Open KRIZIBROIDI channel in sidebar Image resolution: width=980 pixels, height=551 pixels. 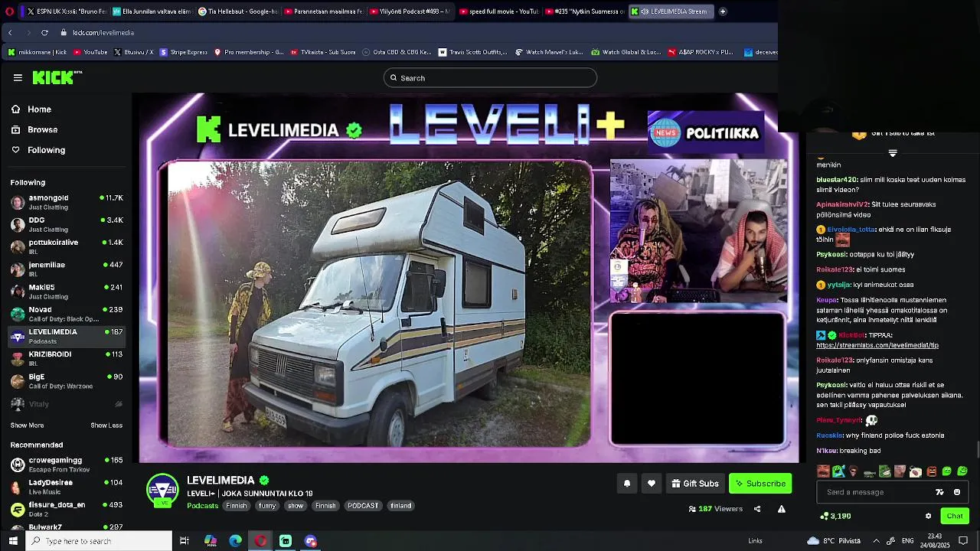67,358
